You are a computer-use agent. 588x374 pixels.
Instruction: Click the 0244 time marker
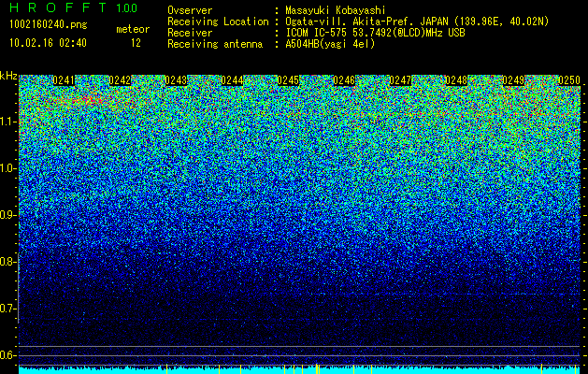232,80
